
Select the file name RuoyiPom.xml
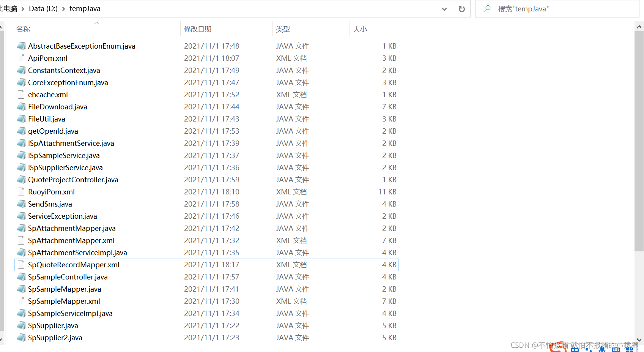pyautogui.click(x=51, y=192)
